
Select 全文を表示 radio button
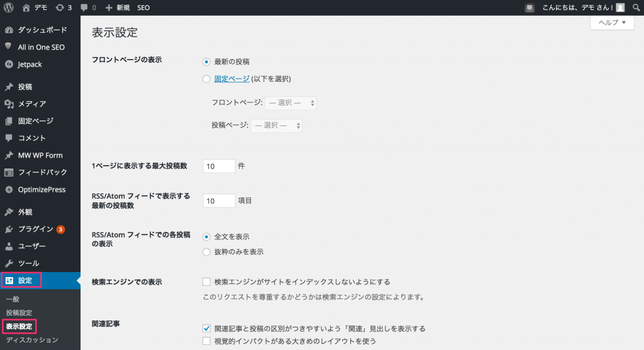tap(206, 237)
